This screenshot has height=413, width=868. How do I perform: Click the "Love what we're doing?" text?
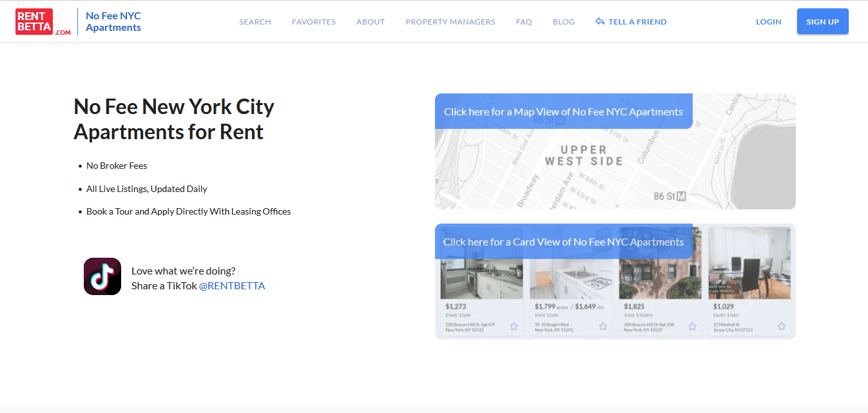184,271
